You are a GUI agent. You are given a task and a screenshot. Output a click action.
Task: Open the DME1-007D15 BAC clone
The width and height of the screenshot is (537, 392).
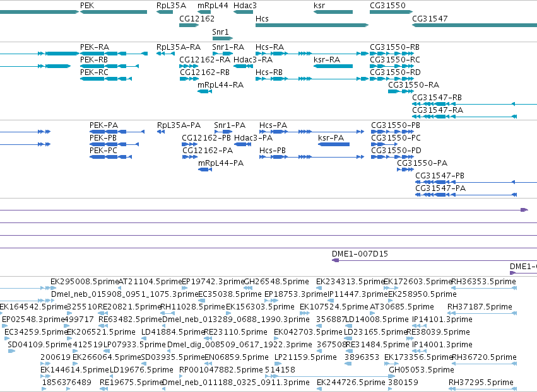coord(434,260)
